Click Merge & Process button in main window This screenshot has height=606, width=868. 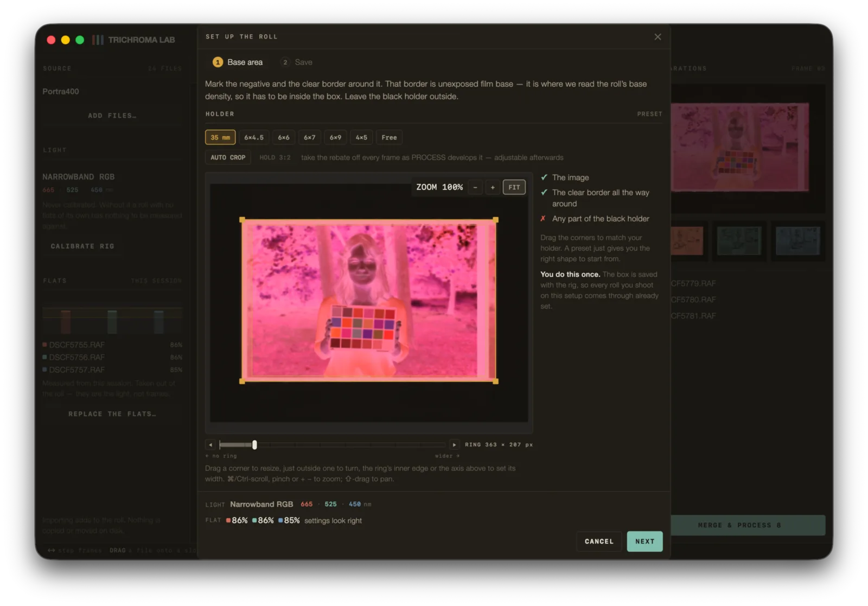[x=748, y=525]
